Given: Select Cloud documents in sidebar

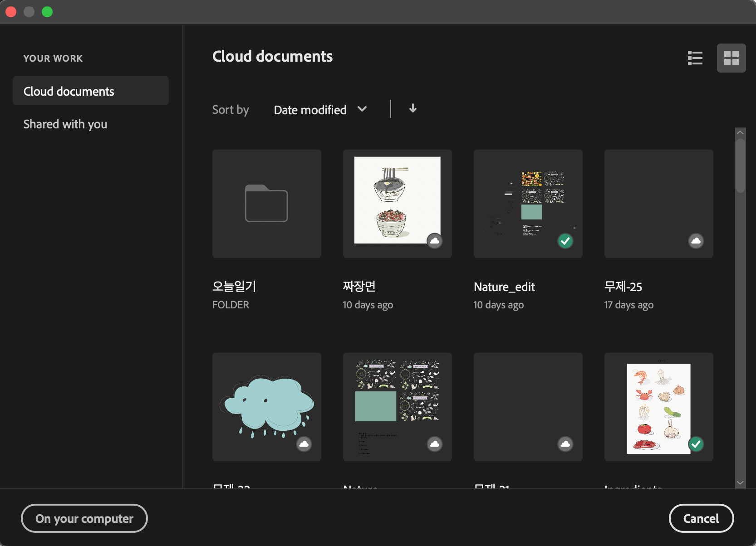Looking at the screenshot, I should (x=91, y=91).
